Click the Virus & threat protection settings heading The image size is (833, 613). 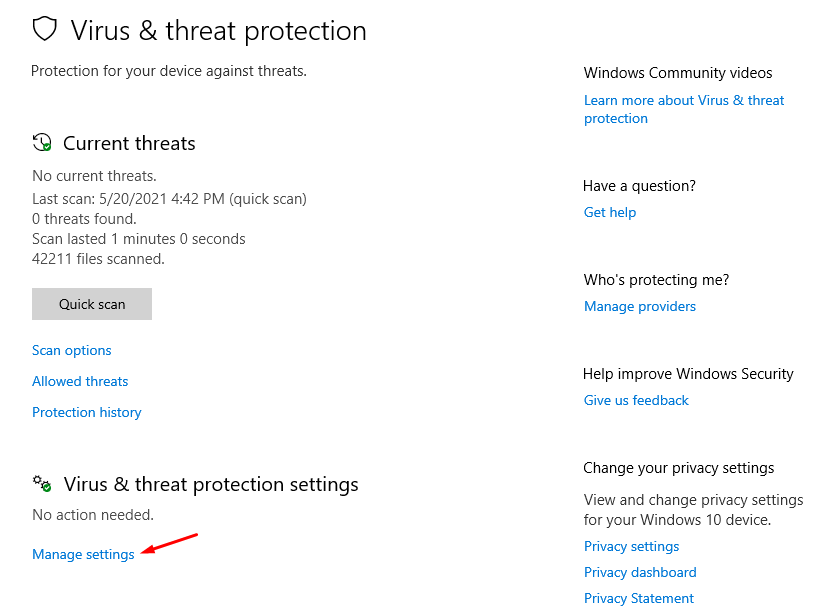[211, 484]
